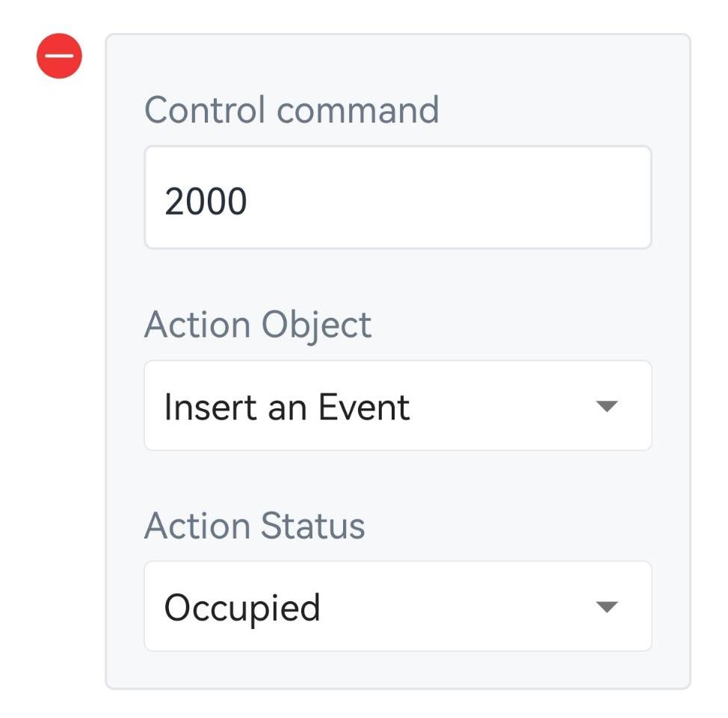Image resolution: width=728 pixels, height=718 pixels.
Task: Open the Action Object dropdown arrow
Action: 607,406
